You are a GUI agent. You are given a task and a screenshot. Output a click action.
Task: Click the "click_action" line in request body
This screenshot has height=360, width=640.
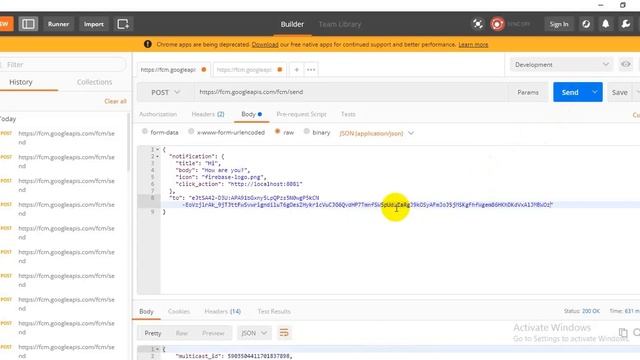[x=239, y=184]
